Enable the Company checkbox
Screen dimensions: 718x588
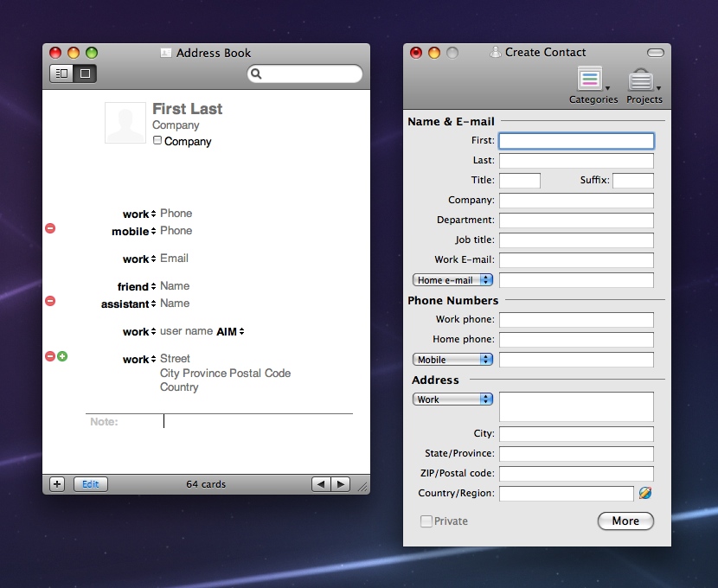[x=157, y=140]
